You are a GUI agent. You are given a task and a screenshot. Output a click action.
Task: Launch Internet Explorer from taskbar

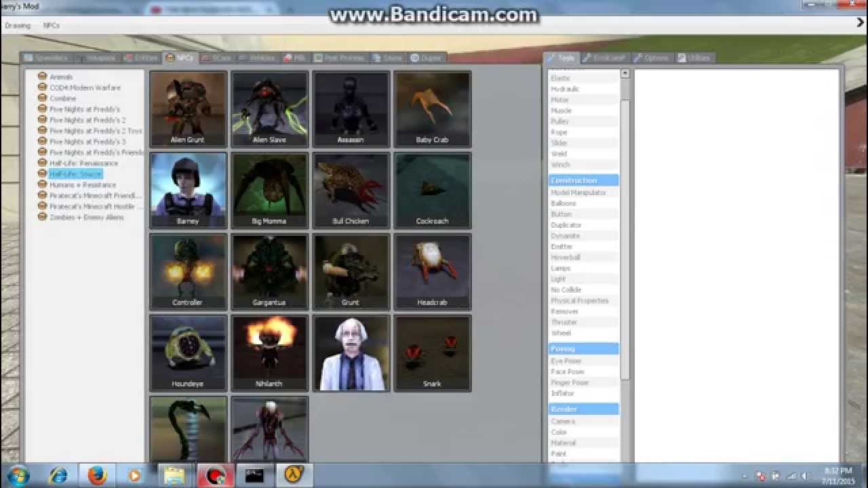59,475
